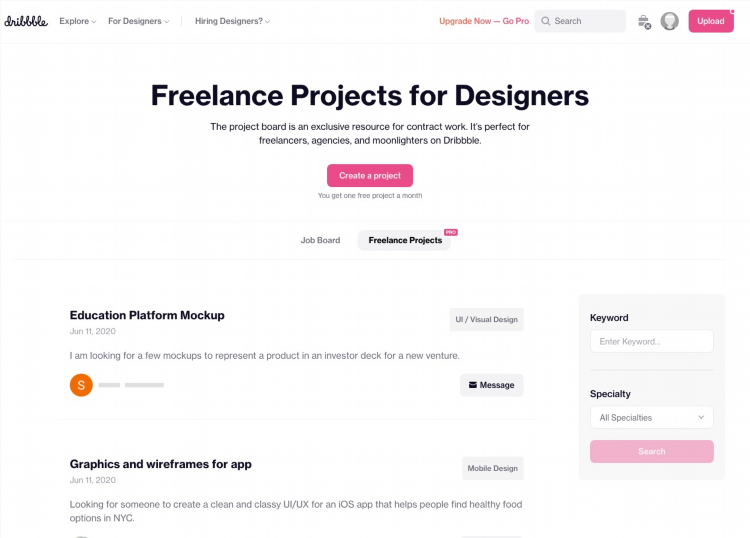
Task: Click the Dribbble logo
Action: click(x=26, y=21)
